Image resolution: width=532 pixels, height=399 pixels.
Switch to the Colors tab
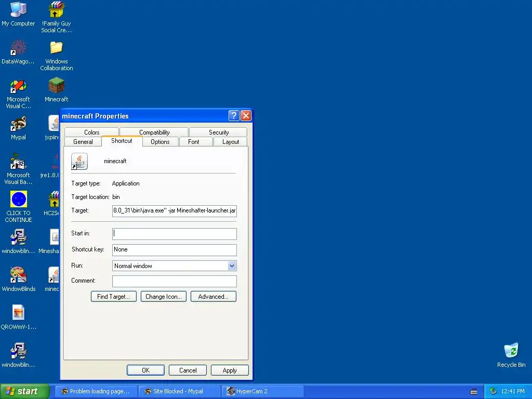coord(91,132)
